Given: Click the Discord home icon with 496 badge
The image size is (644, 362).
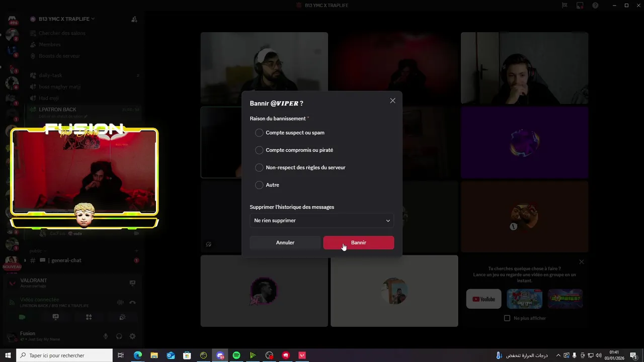Looking at the screenshot, I should pos(12,20).
